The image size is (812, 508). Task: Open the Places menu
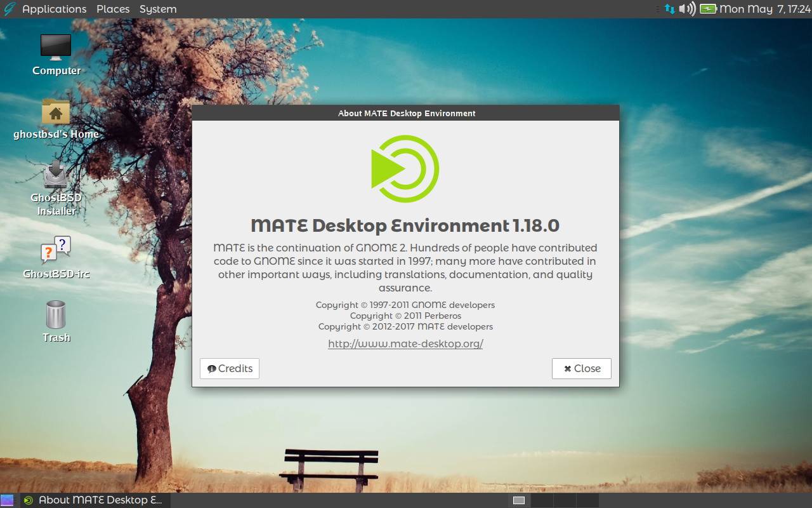pyautogui.click(x=113, y=9)
